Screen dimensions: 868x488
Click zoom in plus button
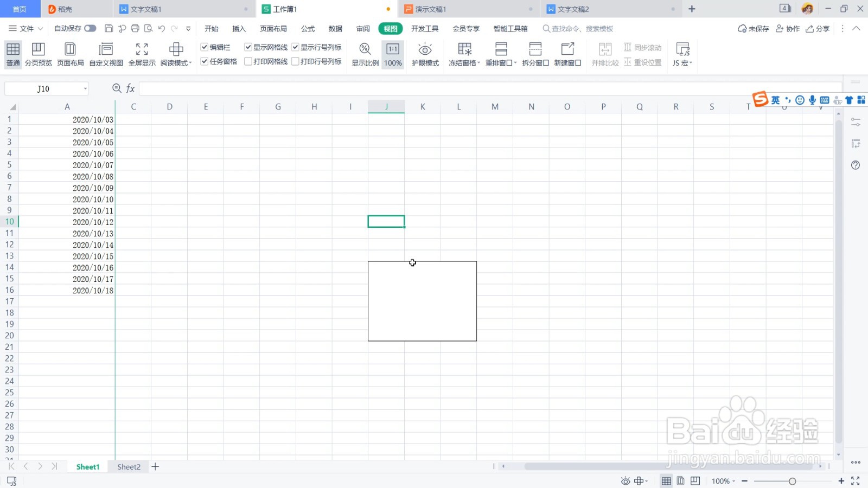pyautogui.click(x=841, y=481)
